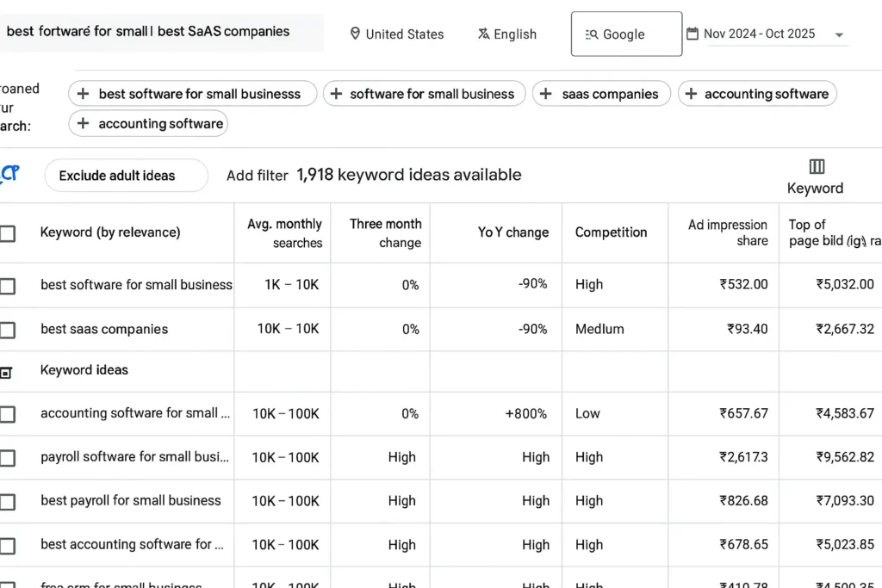The width and height of the screenshot is (882, 588).
Task: Open the Google search network dropdown
Action: [626, 34]
